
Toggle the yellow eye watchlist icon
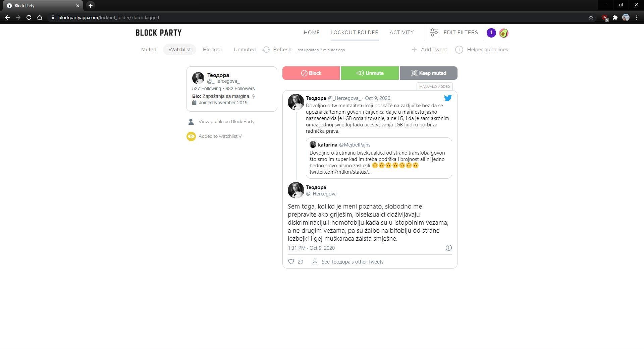(191, 136)
